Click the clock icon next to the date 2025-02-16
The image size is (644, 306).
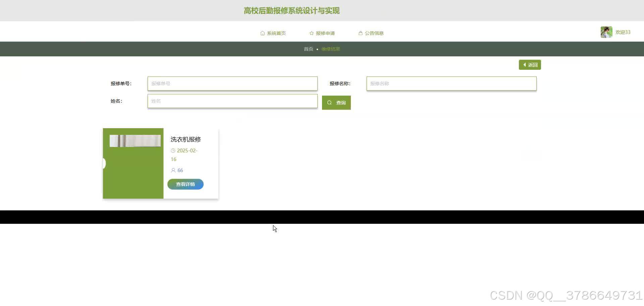pyautogui.click(x=173, y=151)
